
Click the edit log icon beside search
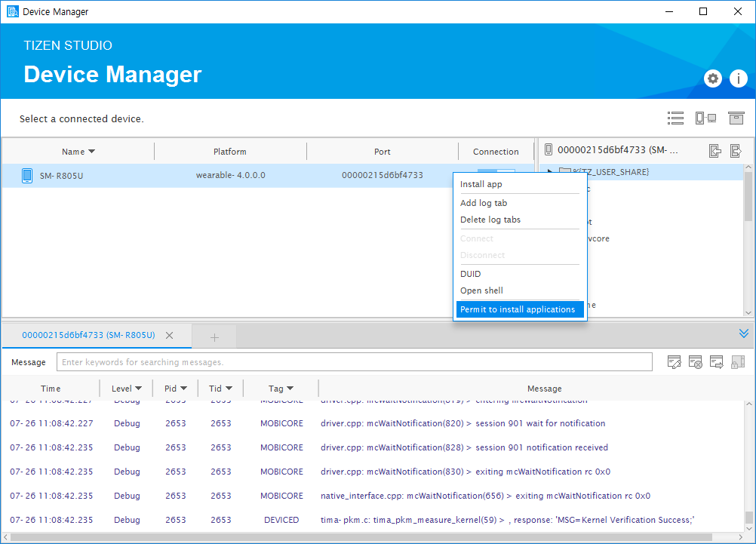675,363
